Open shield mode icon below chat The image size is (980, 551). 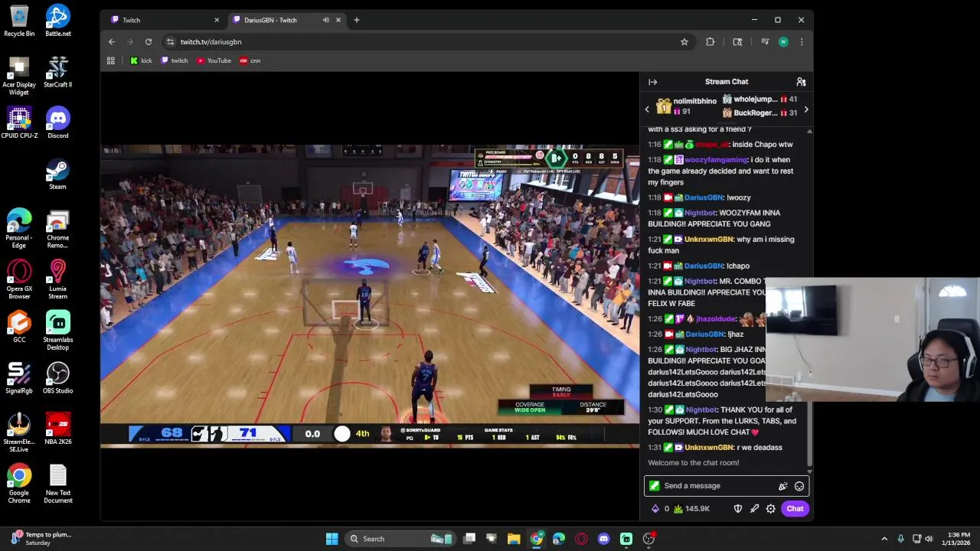738,509
